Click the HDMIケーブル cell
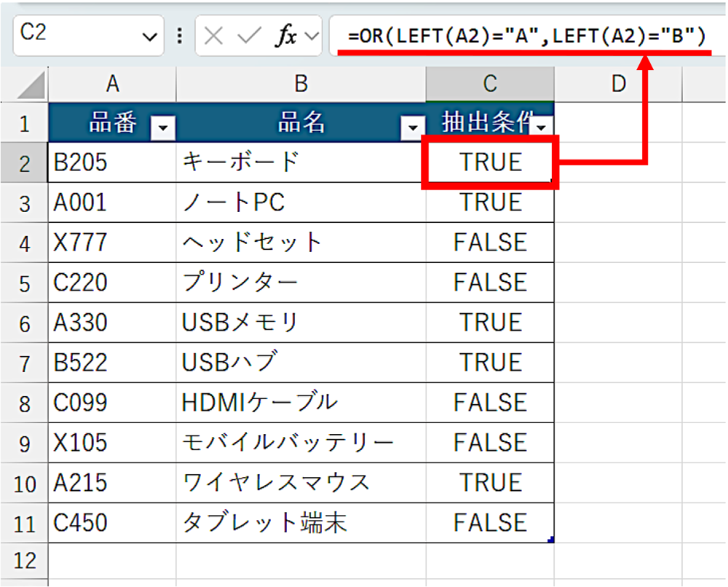 tap(301, 403)
